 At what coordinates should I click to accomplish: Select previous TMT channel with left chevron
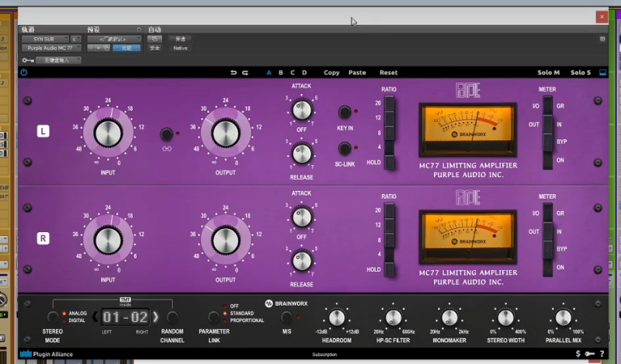[x=95, y=317]
